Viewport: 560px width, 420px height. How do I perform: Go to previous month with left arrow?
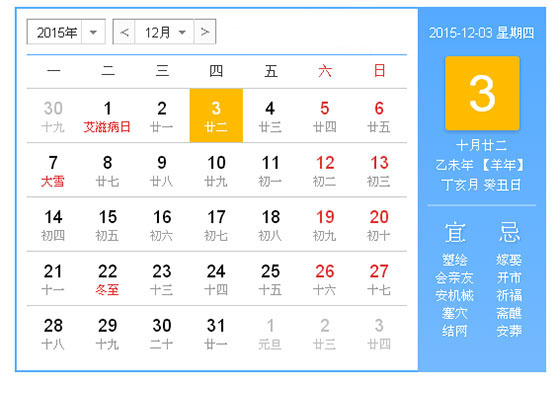coord(124,32)
